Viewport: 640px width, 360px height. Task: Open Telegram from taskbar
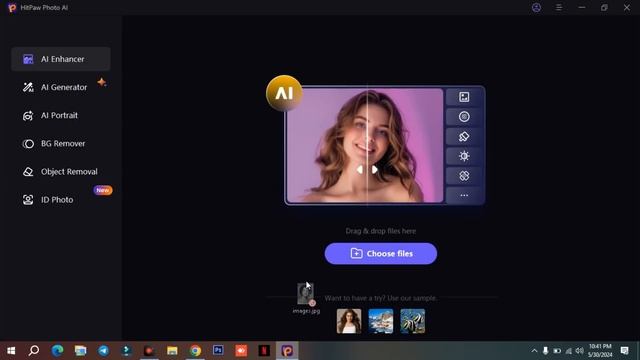coord(103,351)
